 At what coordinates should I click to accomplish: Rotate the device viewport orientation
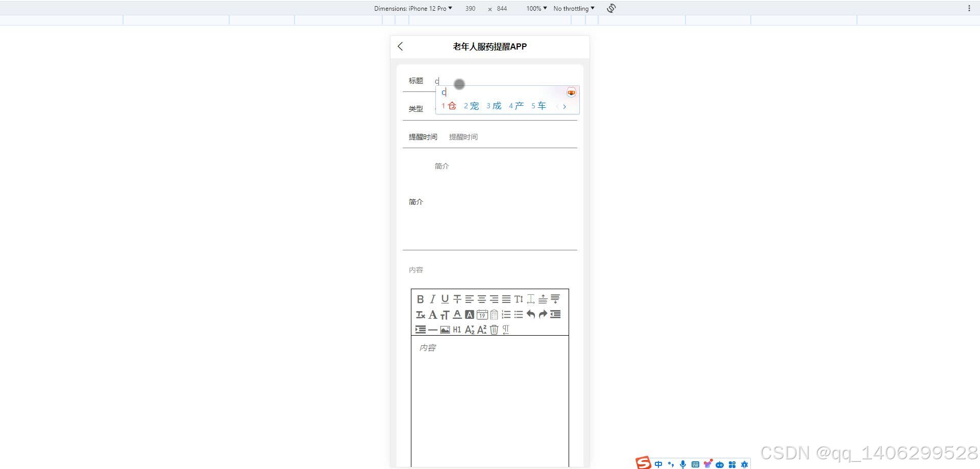[611, 9]
